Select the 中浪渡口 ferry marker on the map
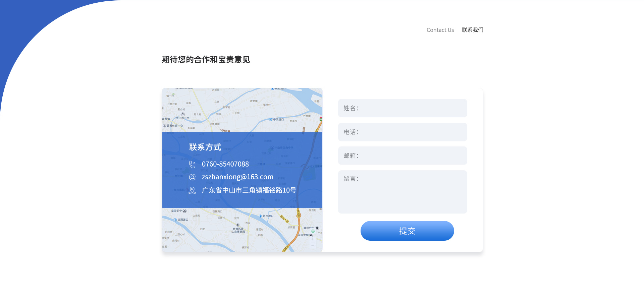The height and width of the screenshot is (294, 644). pyautogui.click(x=271, y=120)
